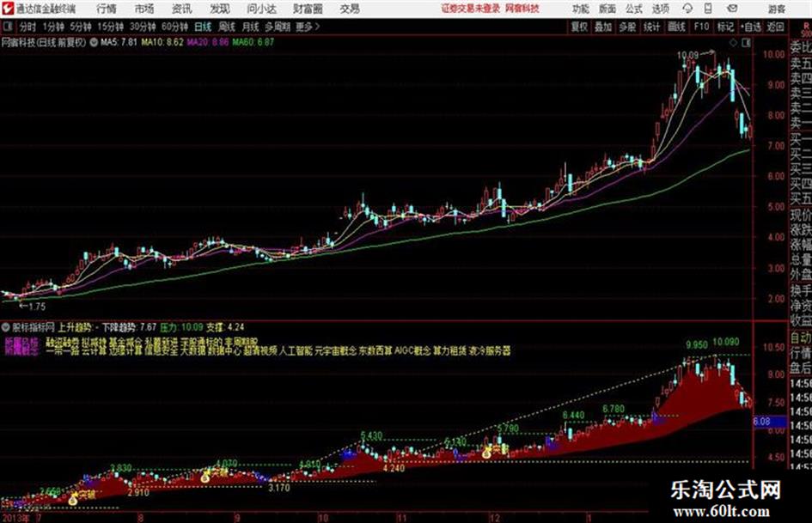Image resolution: width=812 pixels, height=523 pixels.
Task: Open the 版面 menu
Action: tap(607, 9)
